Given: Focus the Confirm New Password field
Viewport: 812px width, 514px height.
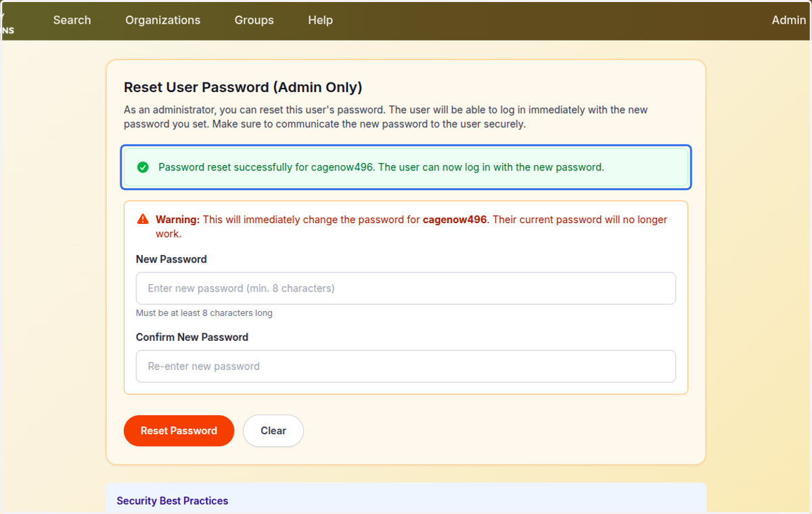Looking at the screenshot, I should click(x=406, y=366).
